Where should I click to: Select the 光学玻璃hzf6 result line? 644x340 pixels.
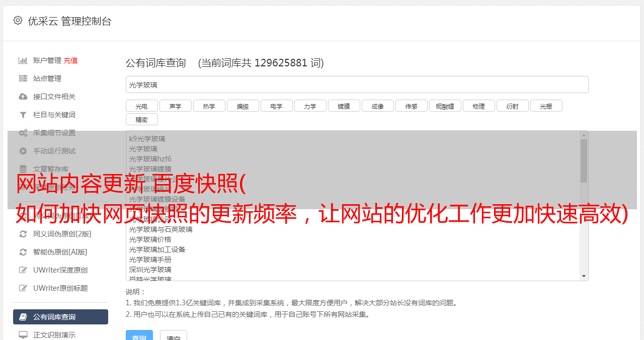point(150,159)
